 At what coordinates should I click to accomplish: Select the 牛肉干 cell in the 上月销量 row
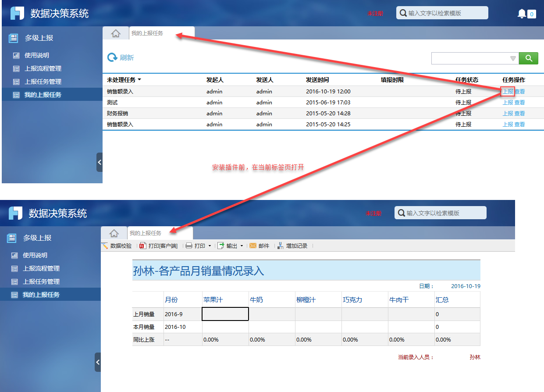click(x=411, y=314)
